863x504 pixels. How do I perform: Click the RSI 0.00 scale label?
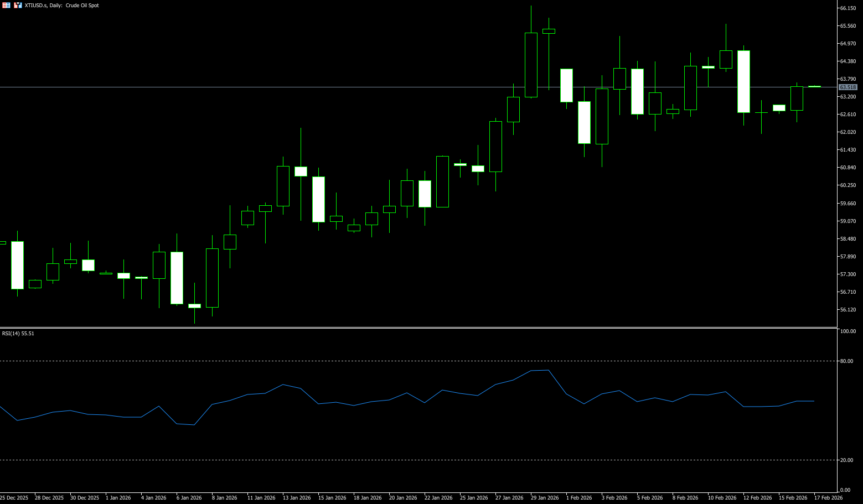[845, 490]
